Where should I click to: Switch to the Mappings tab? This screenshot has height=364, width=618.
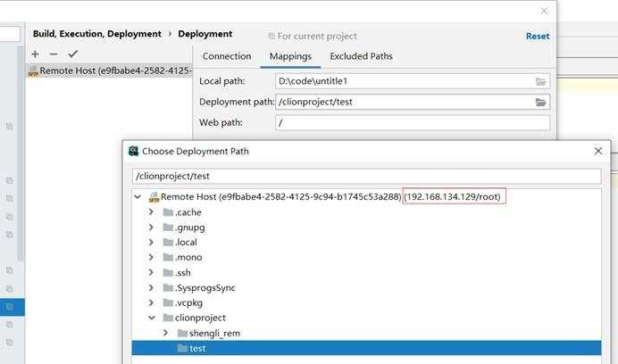click(x=290, y=56)
